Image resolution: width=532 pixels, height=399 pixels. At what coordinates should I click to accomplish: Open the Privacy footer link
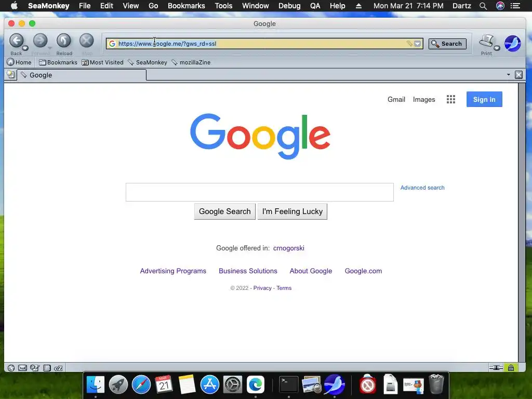pos(262,288)
